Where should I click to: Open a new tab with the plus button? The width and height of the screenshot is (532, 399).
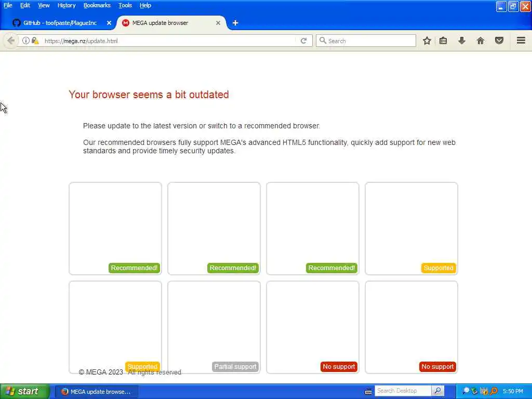235,23
